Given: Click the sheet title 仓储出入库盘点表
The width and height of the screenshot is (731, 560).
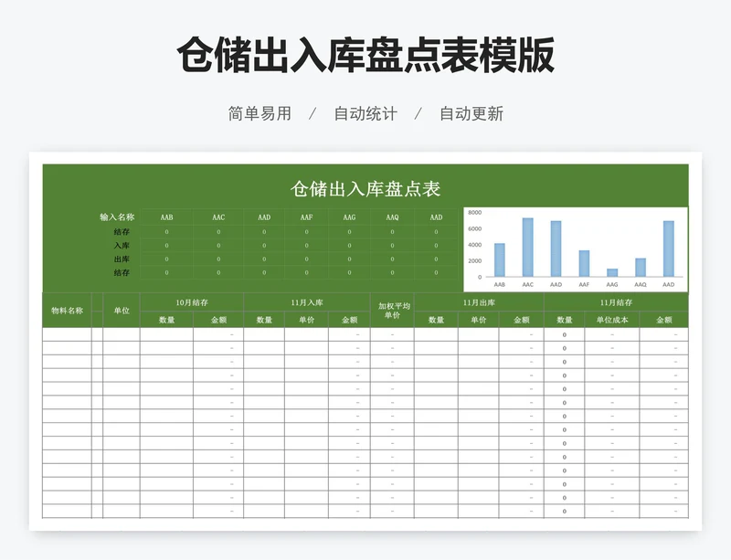Looking at the screenshot, I should [365, 189].
